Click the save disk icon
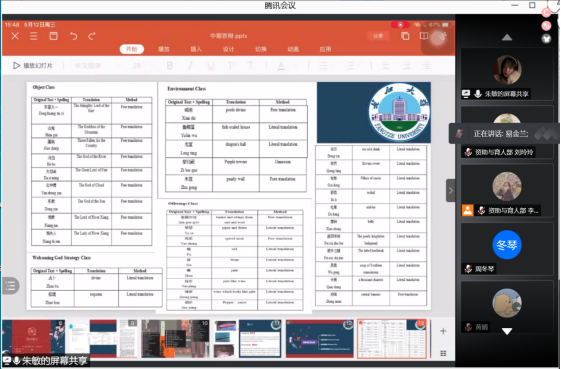This screenshot has width=561, height=369. tap(54, 36)
